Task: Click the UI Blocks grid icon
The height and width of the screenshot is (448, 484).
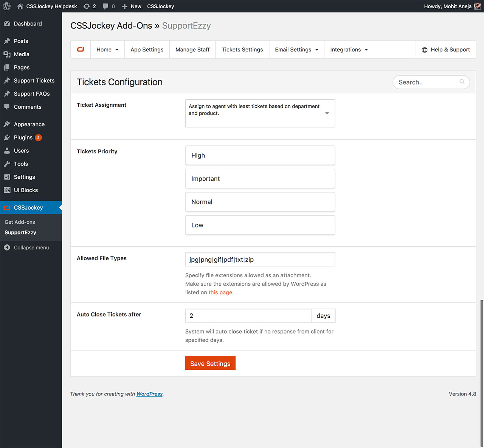Action: point(7,190)
